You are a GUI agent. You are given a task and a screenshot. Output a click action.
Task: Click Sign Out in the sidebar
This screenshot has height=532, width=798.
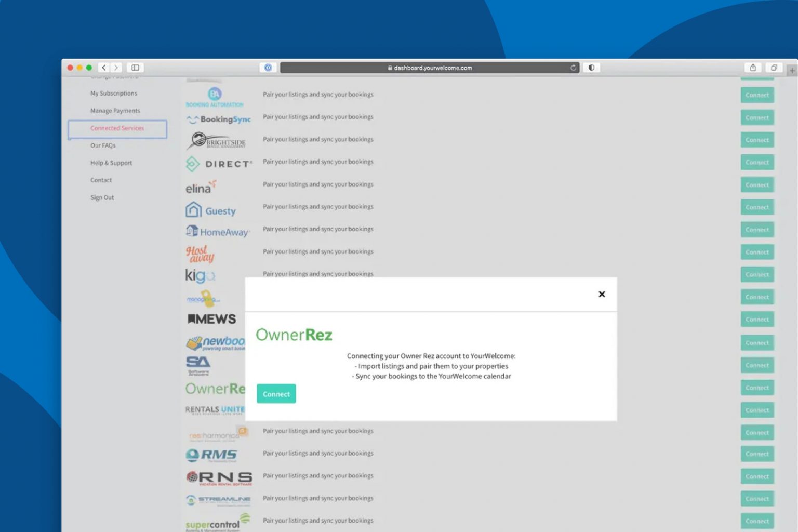point(102,197)
